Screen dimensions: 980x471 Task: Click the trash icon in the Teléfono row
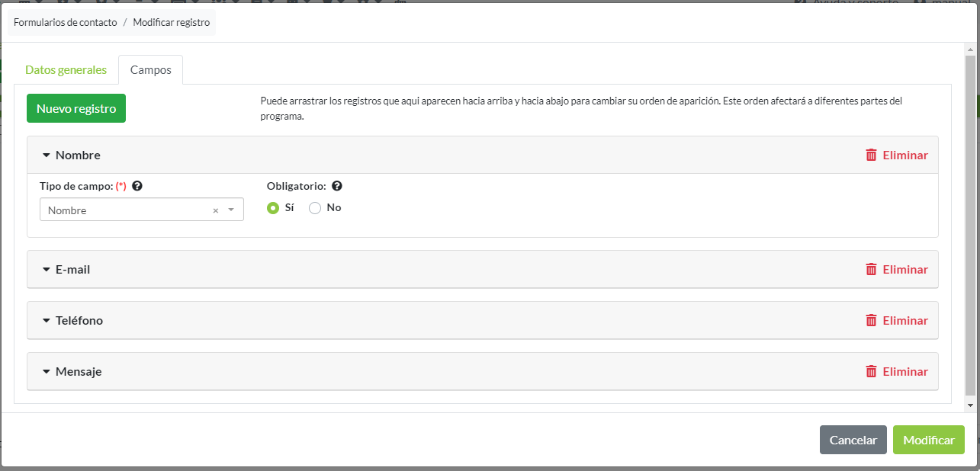point(871,320)
